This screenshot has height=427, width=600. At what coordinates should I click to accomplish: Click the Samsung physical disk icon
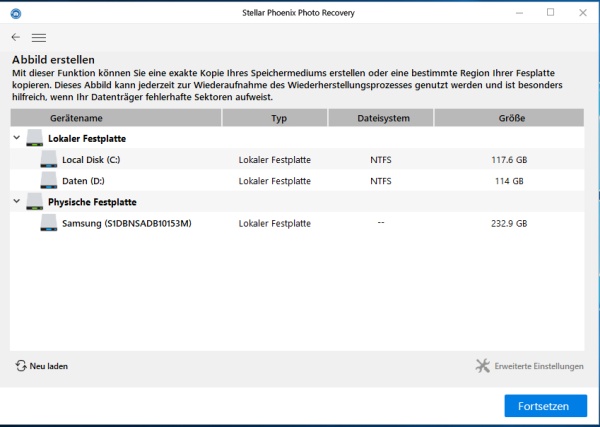(49, 223)
